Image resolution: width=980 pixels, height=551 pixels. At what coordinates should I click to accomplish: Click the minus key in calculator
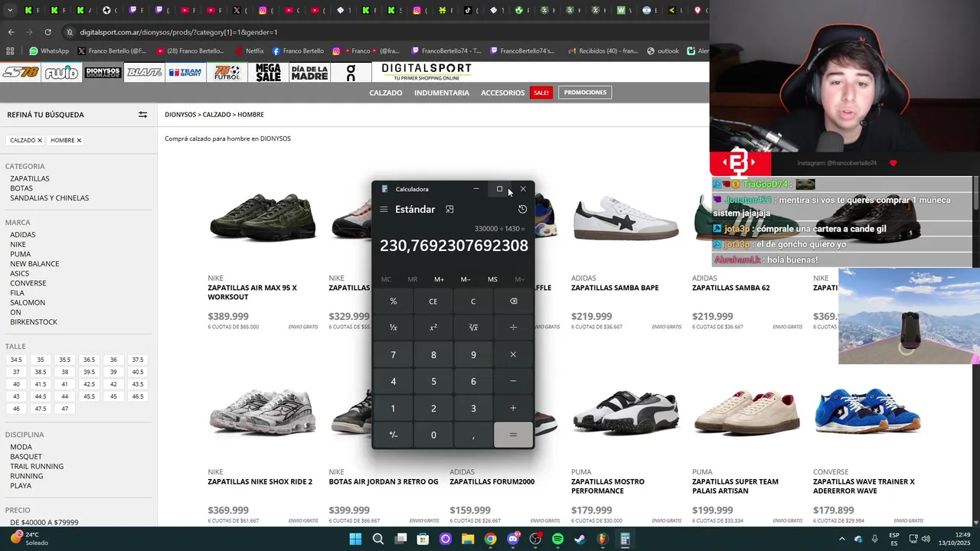pyautogui.click(x=513, y=381)
